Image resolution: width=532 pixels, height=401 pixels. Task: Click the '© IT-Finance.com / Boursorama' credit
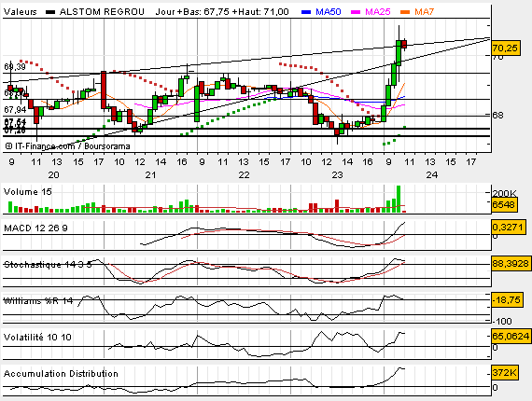(x=67, y=146)
